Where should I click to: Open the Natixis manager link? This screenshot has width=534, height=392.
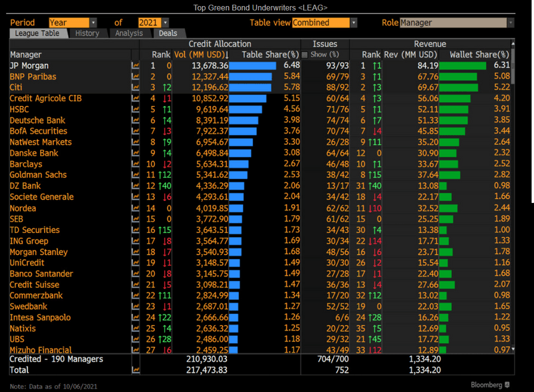point(23,329)
